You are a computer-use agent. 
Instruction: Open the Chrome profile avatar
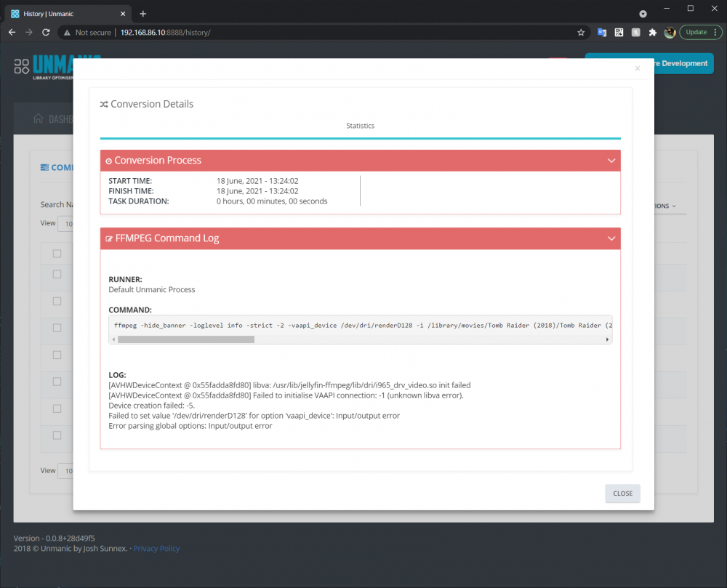point(670,33)
